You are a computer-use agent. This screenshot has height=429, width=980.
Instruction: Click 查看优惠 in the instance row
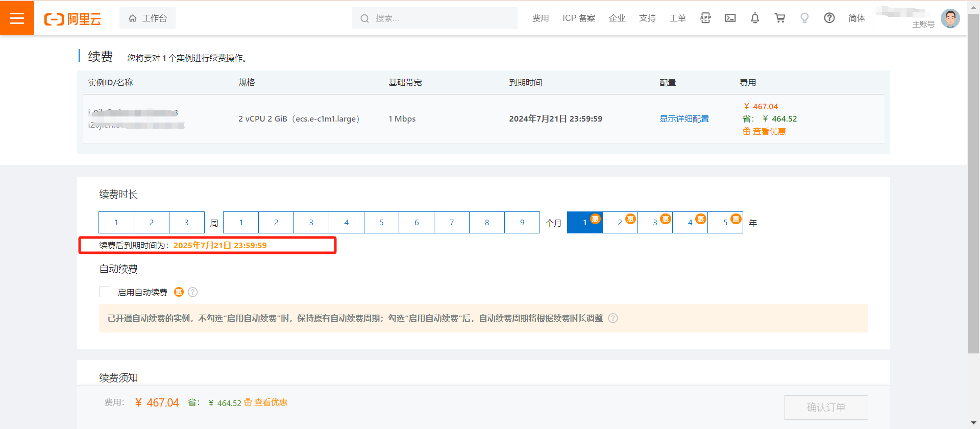769,132
